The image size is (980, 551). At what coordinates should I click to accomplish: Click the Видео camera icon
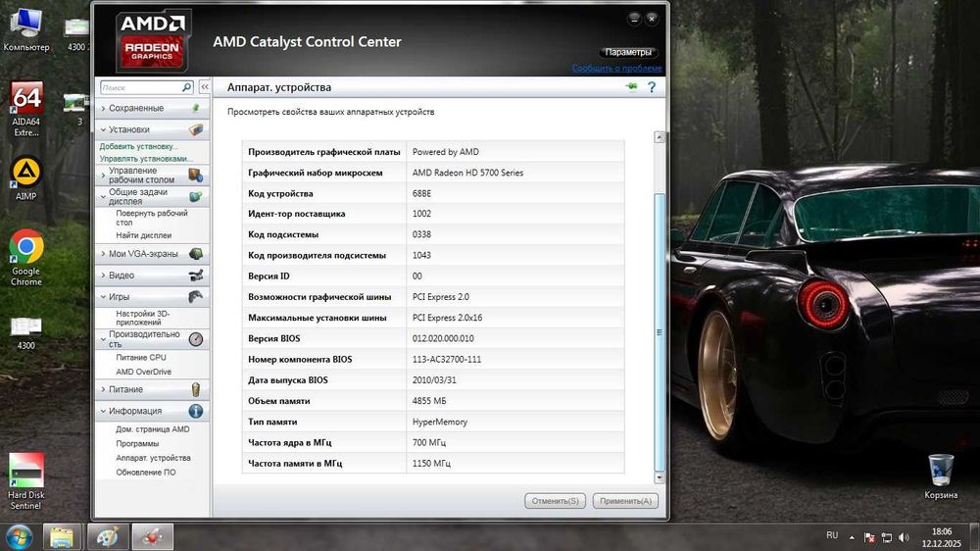(x=196, y=275)
